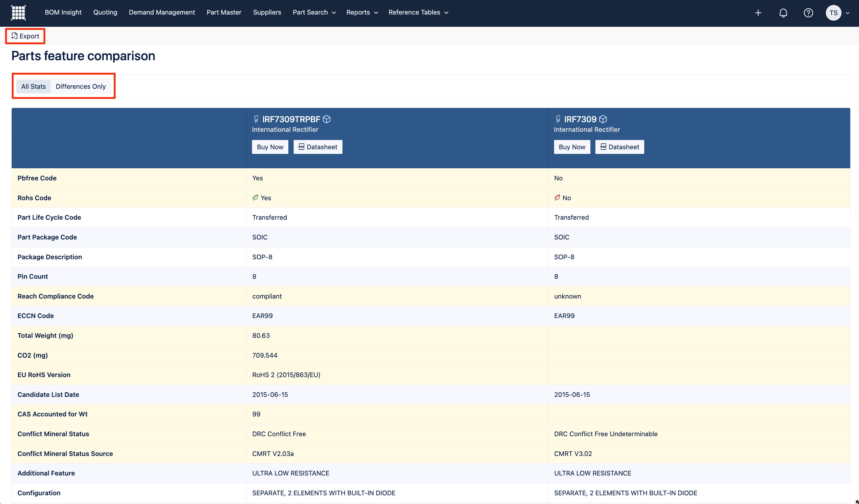This screenshot has width=859, height=504.
Task: Click the cube icon next to IRF7309
Action: pyautogui.click(x=603, y=119)
